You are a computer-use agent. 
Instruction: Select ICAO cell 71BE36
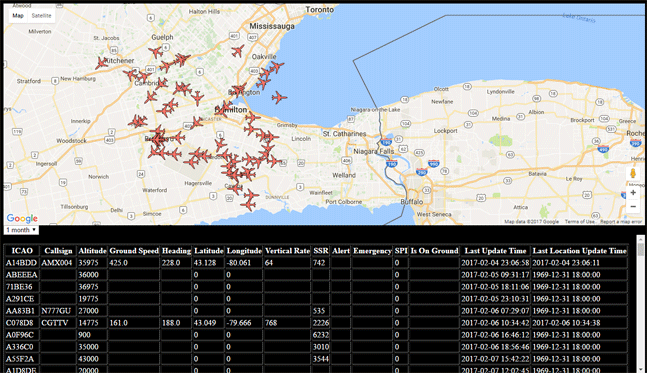(22, 287)
